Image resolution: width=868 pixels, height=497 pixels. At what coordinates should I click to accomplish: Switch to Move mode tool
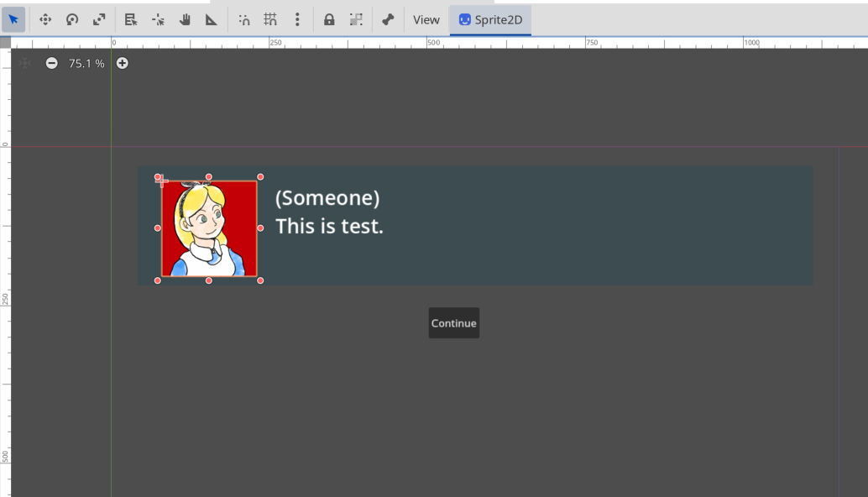click(x=45, y=20)
